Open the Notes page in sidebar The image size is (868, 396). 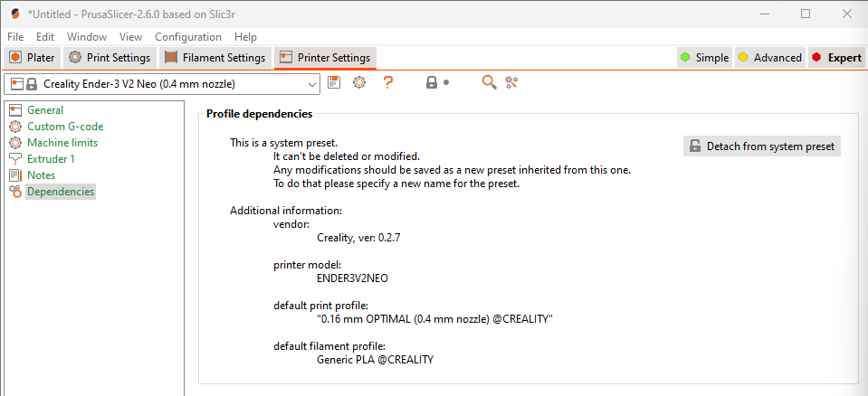(41, 175)
